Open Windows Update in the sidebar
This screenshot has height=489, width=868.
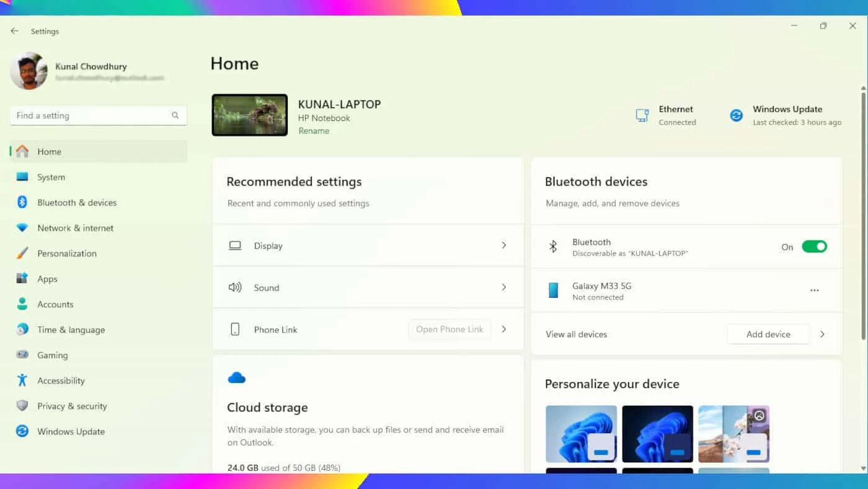99,431
